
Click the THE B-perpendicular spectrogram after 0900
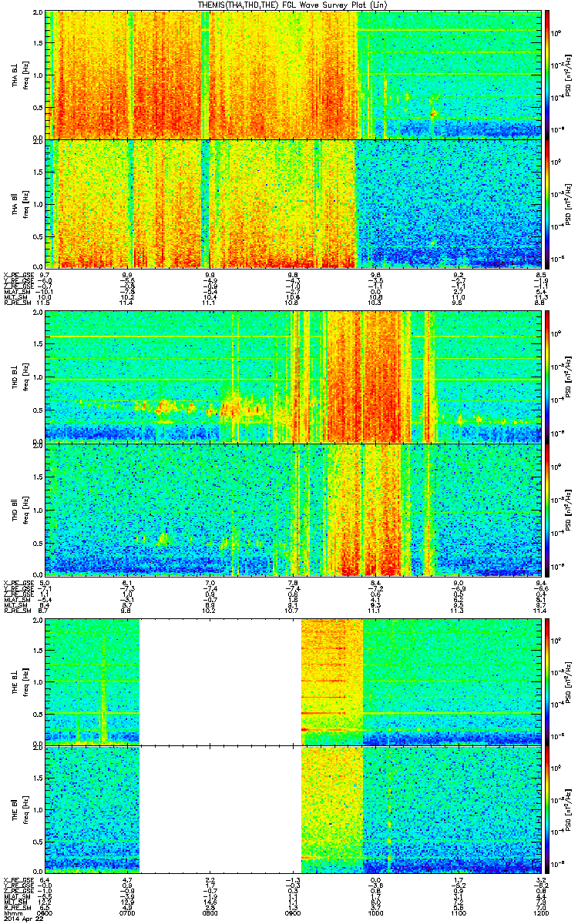coord(421,682)
